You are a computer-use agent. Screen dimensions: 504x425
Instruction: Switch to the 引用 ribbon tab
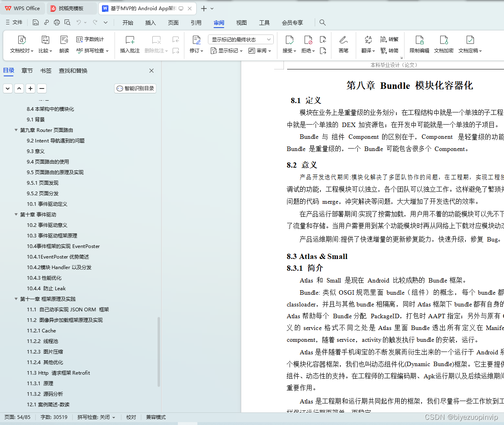196,23
